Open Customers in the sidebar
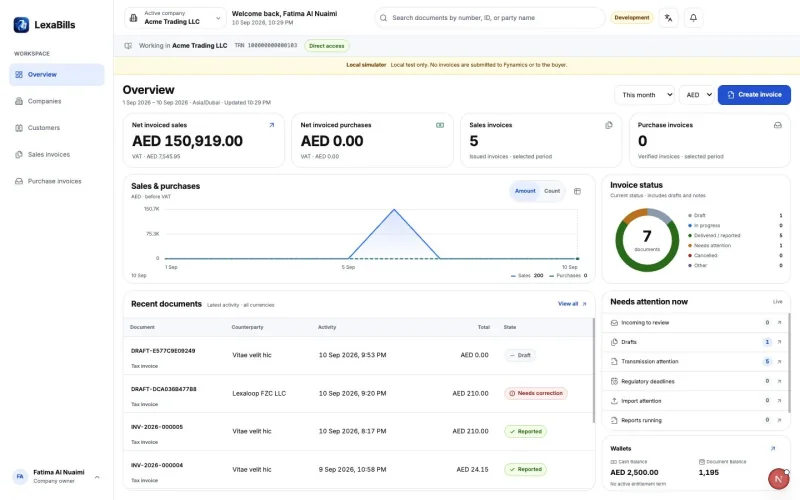Screen dimensions: 800x500 click(57, 128)
